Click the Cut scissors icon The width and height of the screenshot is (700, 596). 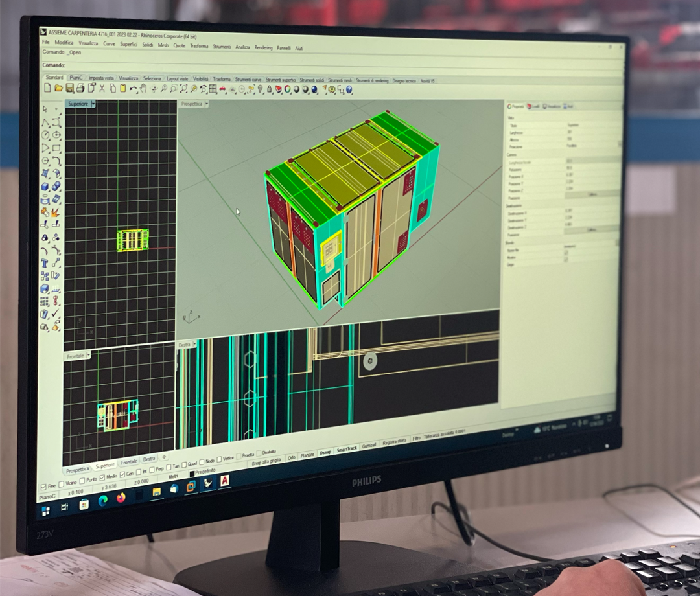tap(102, 88)
